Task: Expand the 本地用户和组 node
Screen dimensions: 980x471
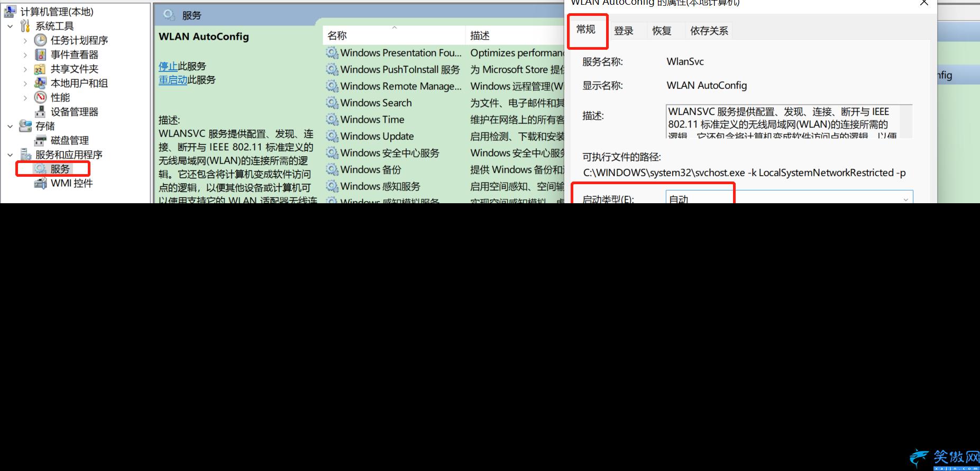Action: [x=25, y=83]
